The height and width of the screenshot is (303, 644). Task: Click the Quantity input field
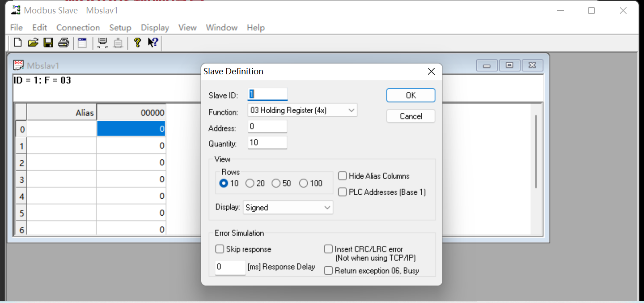click(267, 143)
